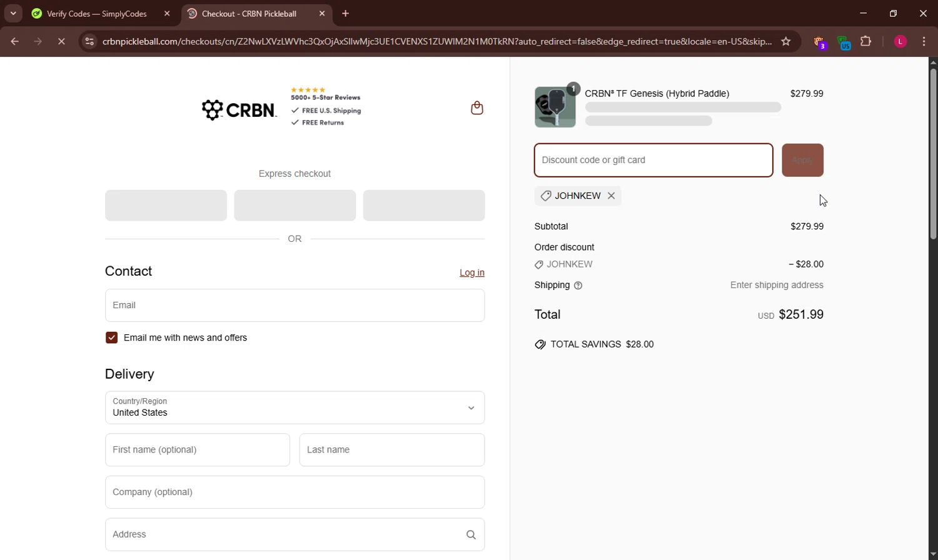Go forward in browser history
Image resolution: width=938 pixels, height=560 pixels.
38,42
